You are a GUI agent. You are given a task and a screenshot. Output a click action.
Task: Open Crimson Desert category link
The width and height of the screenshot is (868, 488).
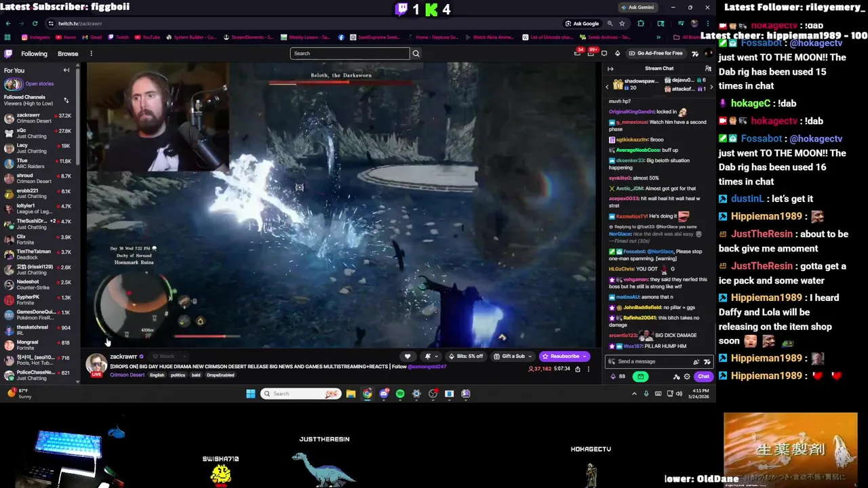127,375
